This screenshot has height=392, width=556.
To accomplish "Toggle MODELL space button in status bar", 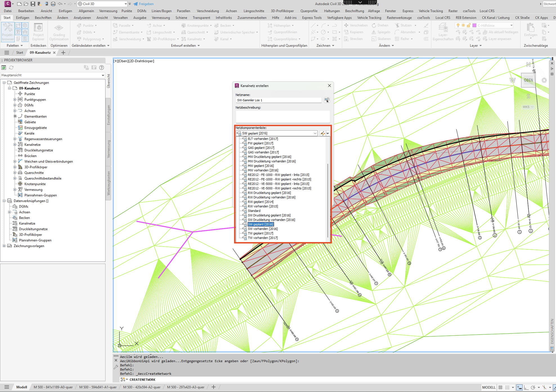I will tap(489, 387).
